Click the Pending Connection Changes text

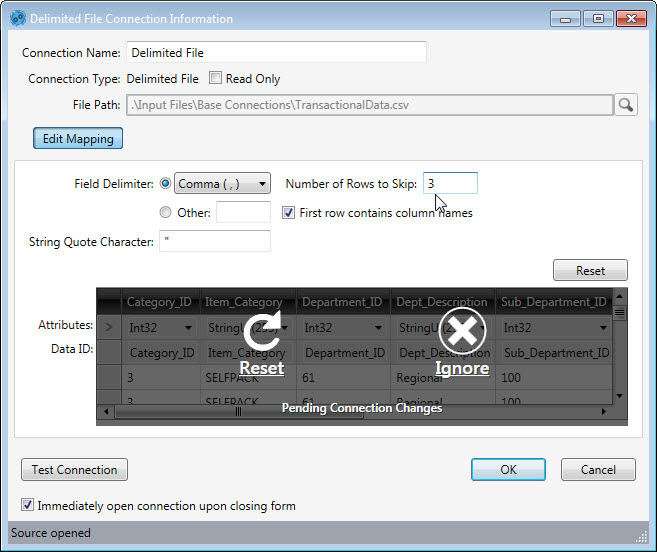362,408
